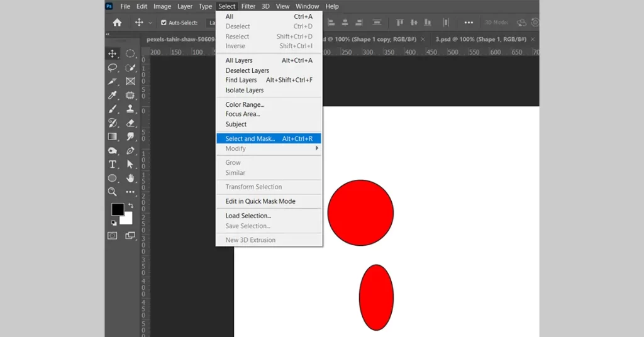Screen dimensions: 644x337
Task: Click the Home icon in options bar
Action: [x=117, y=23]
